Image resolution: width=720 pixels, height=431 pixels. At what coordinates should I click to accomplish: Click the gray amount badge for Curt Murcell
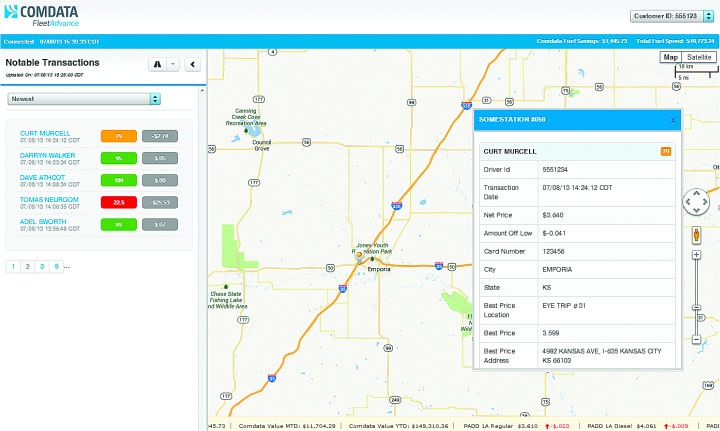tap(160, 136)
